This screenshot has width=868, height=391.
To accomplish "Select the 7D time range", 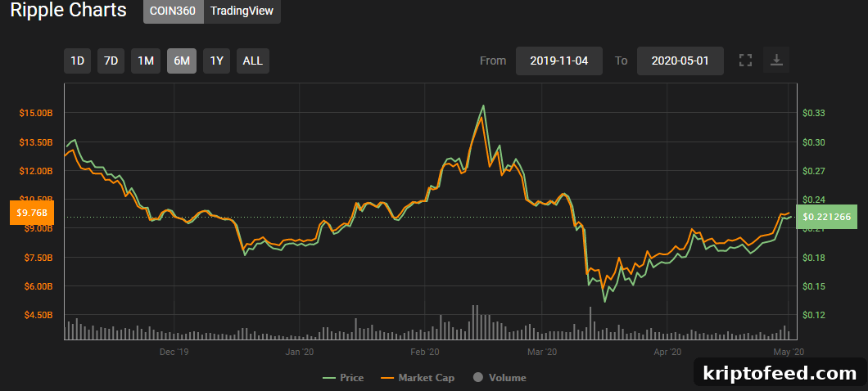I will (111, 61).
